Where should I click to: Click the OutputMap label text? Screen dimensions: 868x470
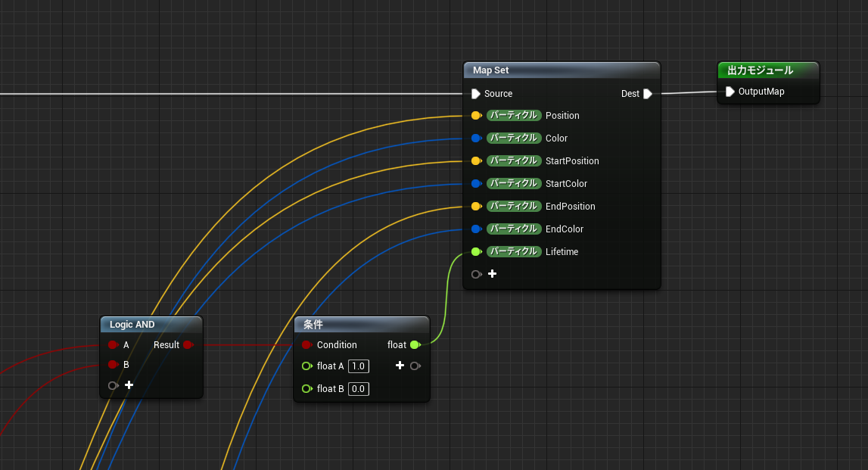tap(761, 92)
